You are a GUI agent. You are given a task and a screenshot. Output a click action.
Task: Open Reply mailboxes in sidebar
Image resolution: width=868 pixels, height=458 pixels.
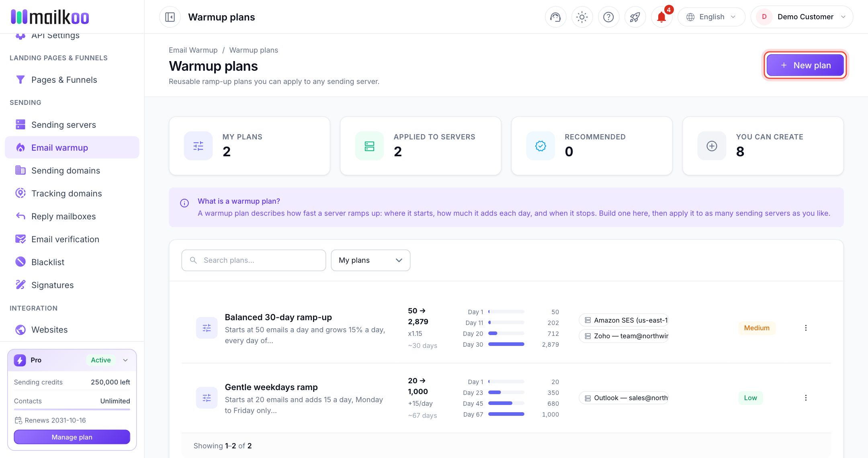72,216
